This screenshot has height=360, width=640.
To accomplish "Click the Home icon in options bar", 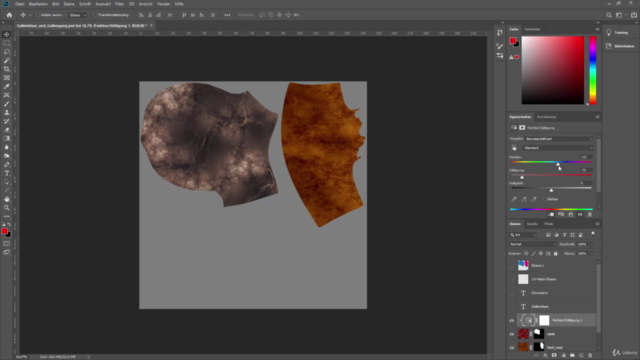I will tap(9, 15).
